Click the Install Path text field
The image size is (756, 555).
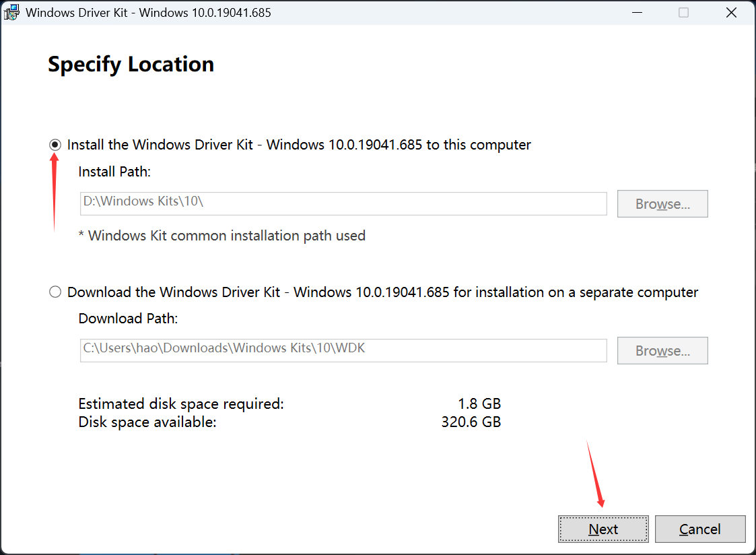[343, 203]
